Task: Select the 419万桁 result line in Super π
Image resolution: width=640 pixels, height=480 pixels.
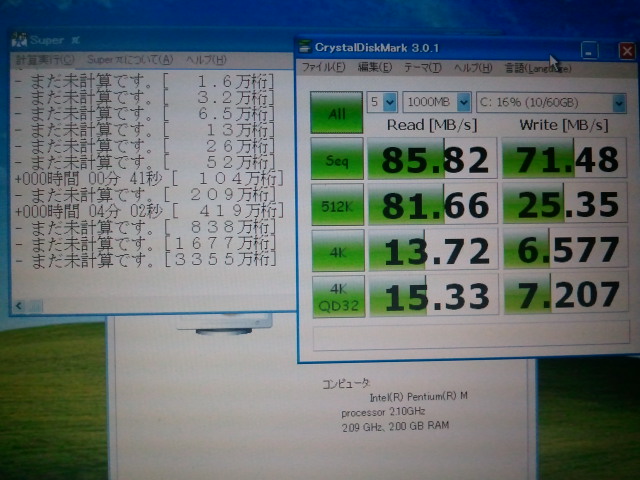Action: 149,211
